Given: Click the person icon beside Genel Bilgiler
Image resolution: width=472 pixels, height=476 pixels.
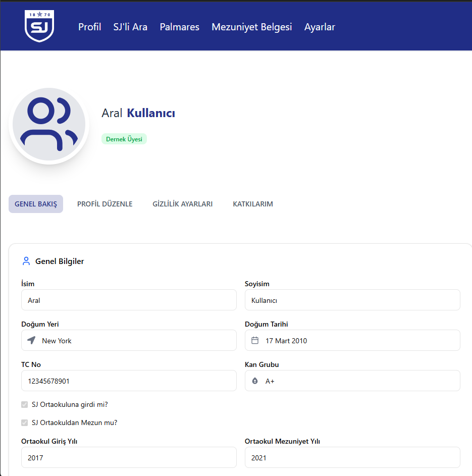Looking at the screenshot, I should tap(26, 261).
